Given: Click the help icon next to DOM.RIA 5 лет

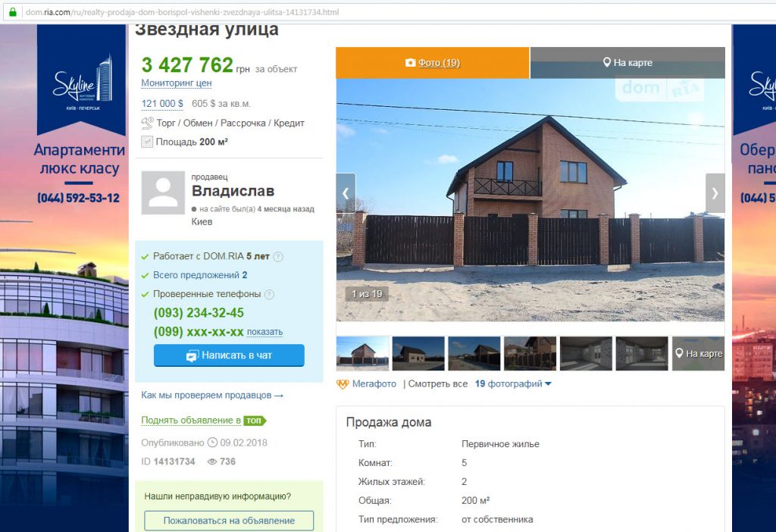Looking at the screenshot, I should point(278,257).
